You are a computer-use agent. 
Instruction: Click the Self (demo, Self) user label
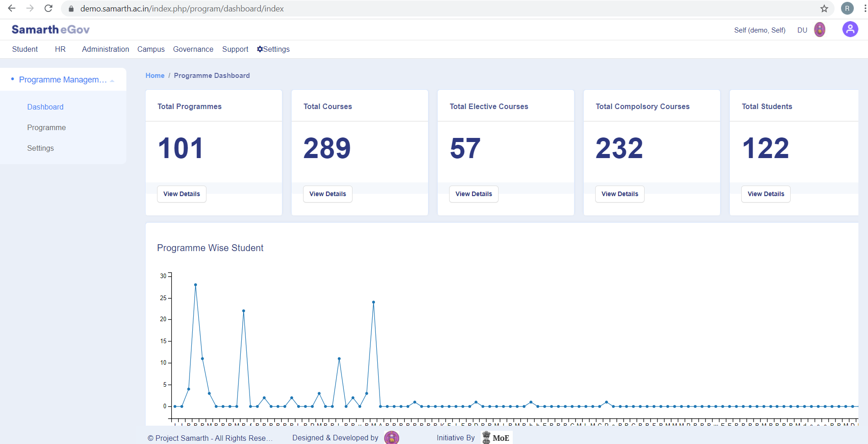coord(759,30)
